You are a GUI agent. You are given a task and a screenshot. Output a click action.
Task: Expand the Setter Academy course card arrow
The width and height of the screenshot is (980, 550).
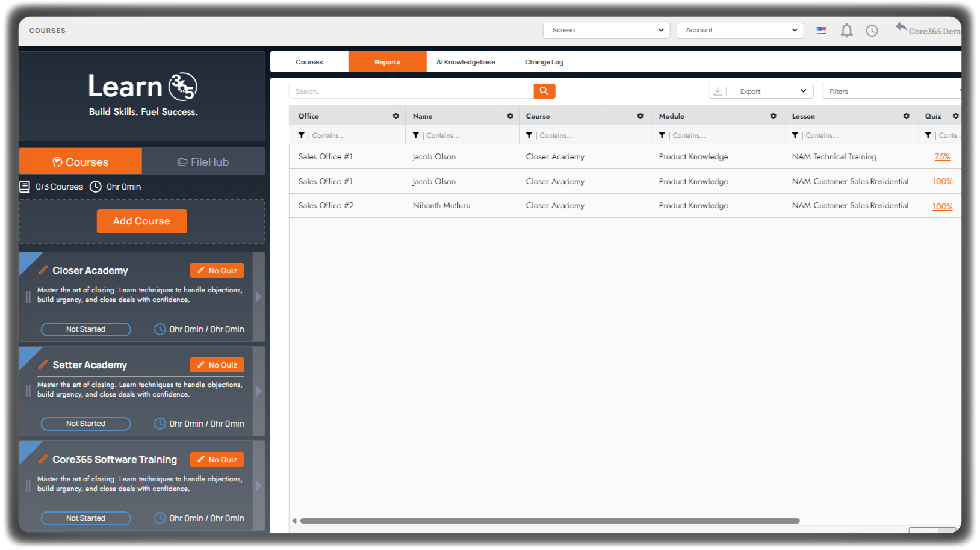pyautogui.click(x=259, y=391)
